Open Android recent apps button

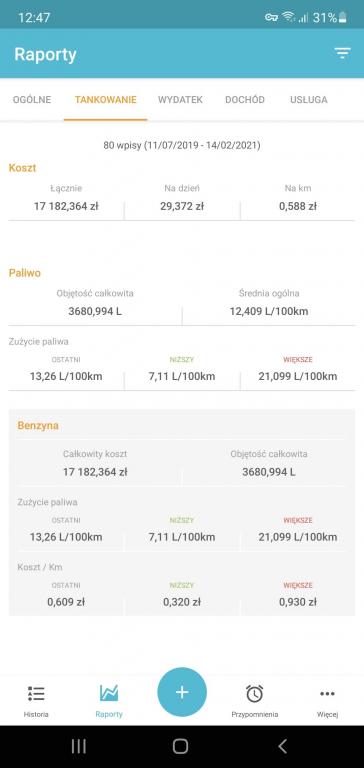click(x=79, y=746)
